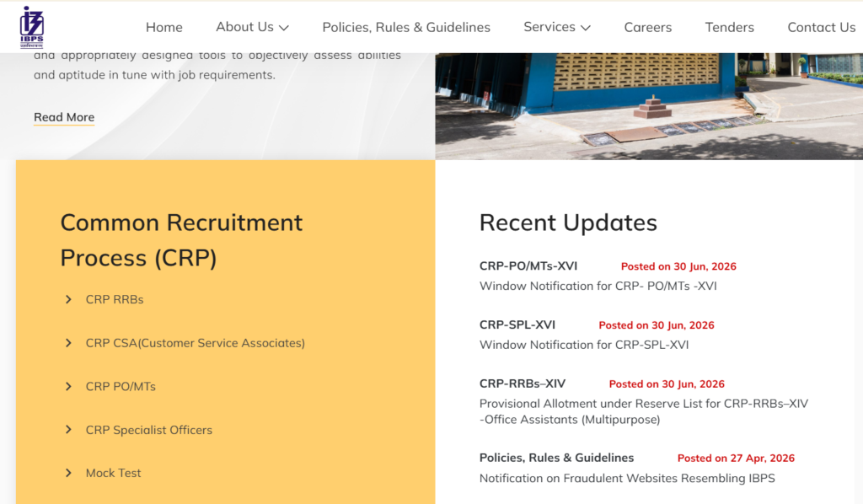
Task: Open the CRP PO/MTs link
Action: (x=121, y=386)
